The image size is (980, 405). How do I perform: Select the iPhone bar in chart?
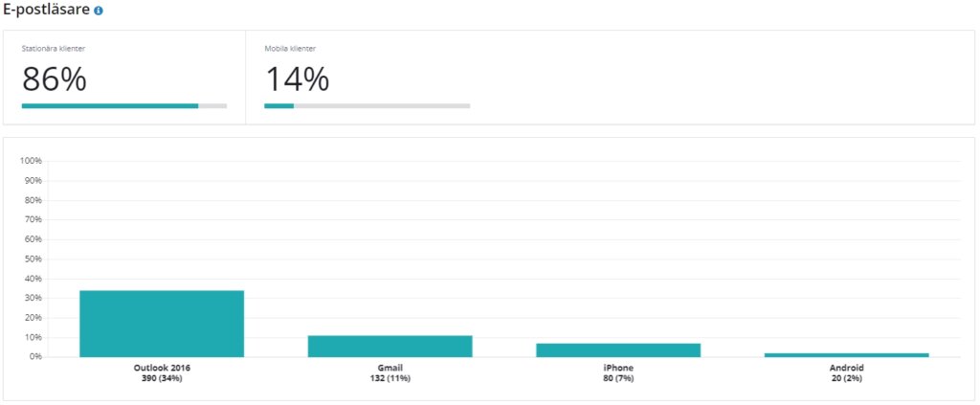(618, 350)
